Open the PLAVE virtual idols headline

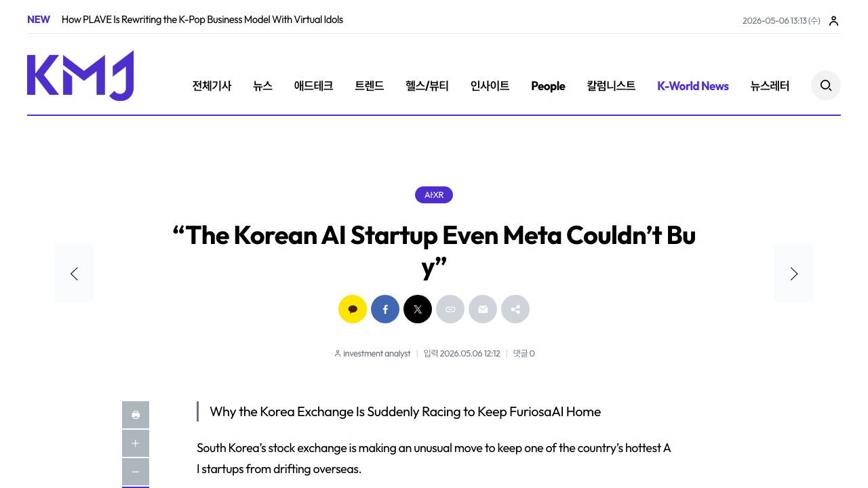coord(202,20)
